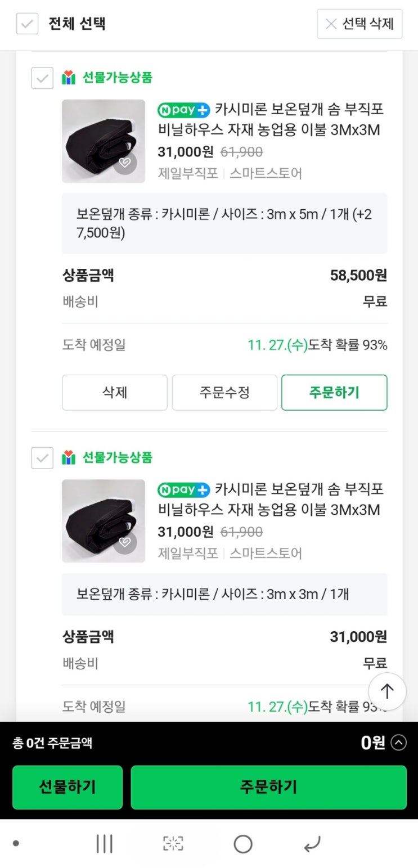This screenshot has height=868, width=418.
Task: Check the 전체 선택 select-all checkbox
Action: point(27,24)
